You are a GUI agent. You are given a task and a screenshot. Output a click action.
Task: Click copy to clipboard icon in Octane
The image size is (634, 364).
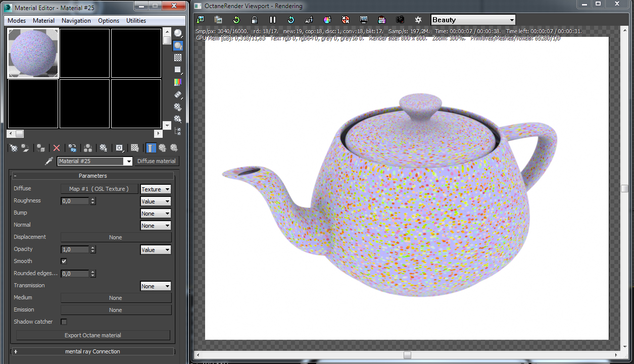pyautogui.click(x=218, y=20)
